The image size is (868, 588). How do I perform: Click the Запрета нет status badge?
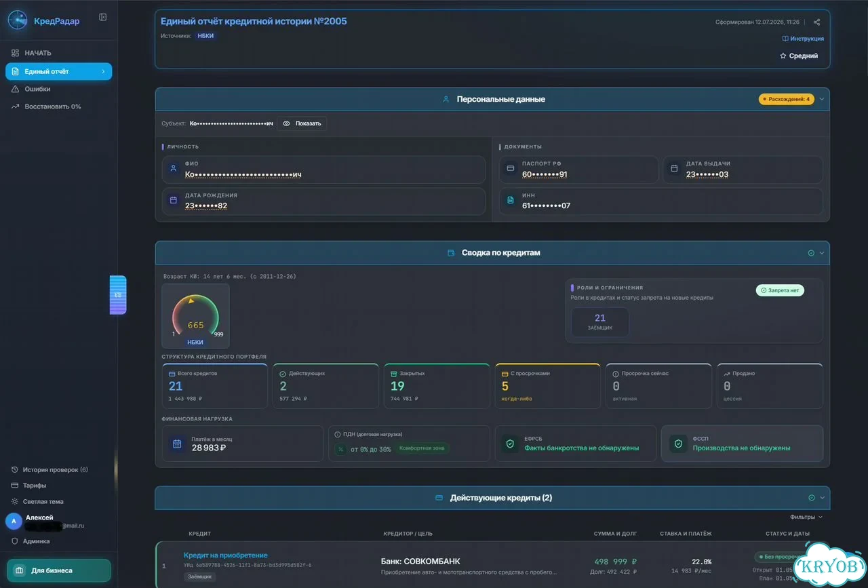coord(780,290)
